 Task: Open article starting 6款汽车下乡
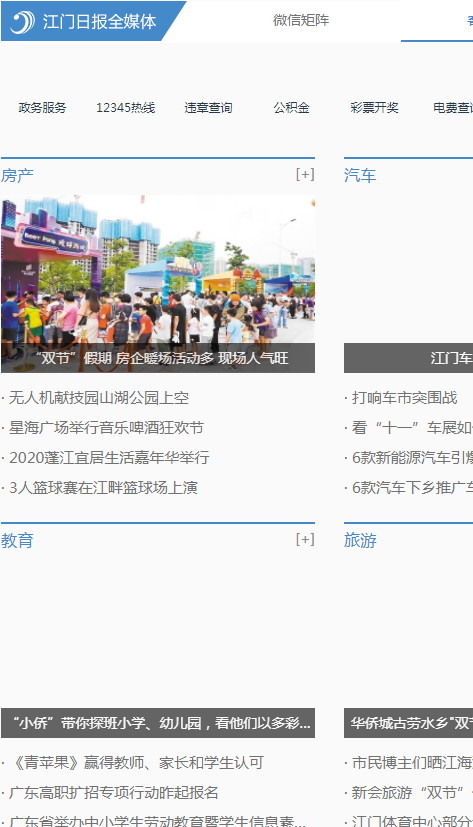coord(412,488)
